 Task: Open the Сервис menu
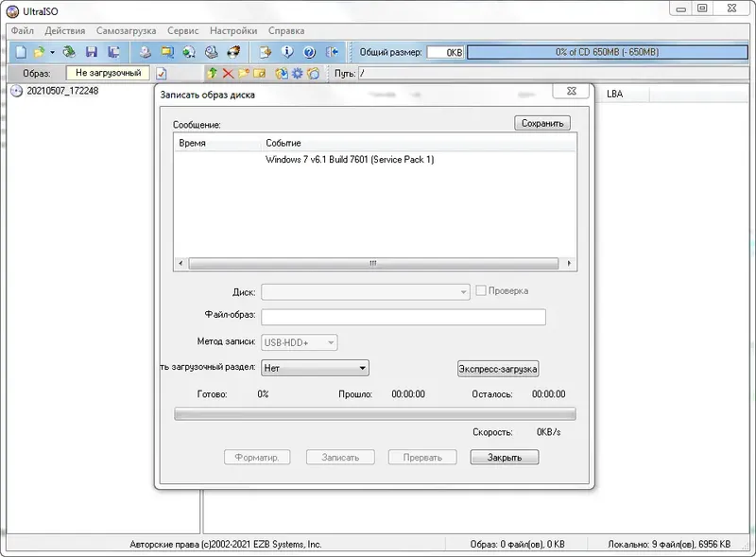tap(182, 30)
